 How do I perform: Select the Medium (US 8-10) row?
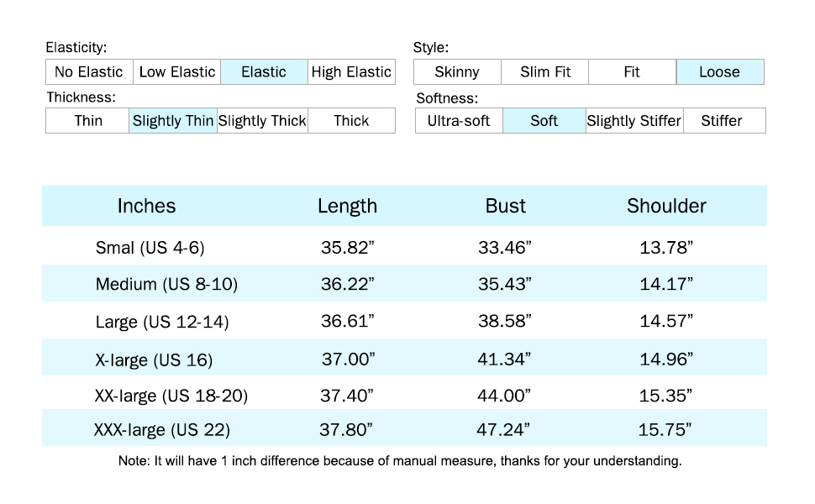pyautogui.click(x=166, y=285)
